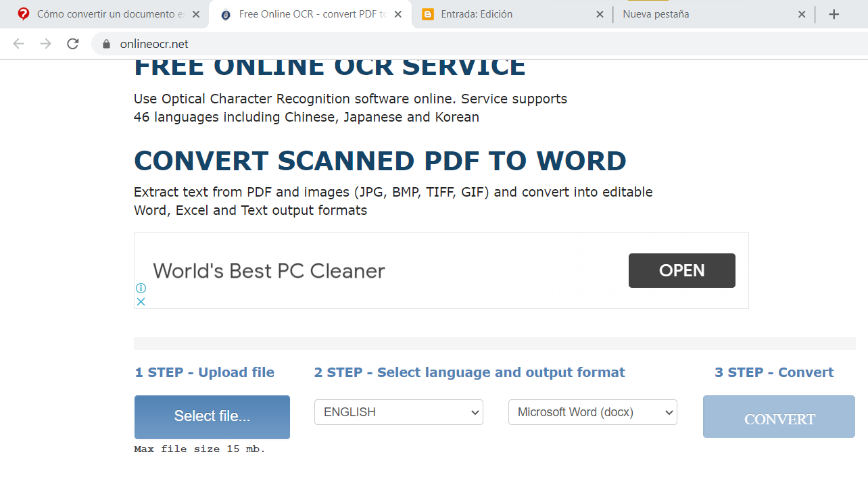Switch to 'Cómo convertir un documento' tab
This screenshot has width=868, height=477.
pos(108,14)
